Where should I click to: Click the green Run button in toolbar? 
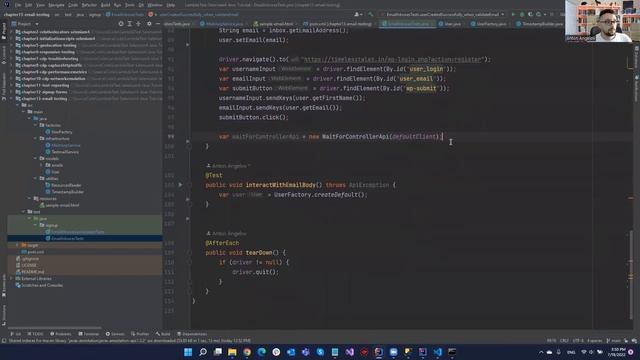(513, 14)
